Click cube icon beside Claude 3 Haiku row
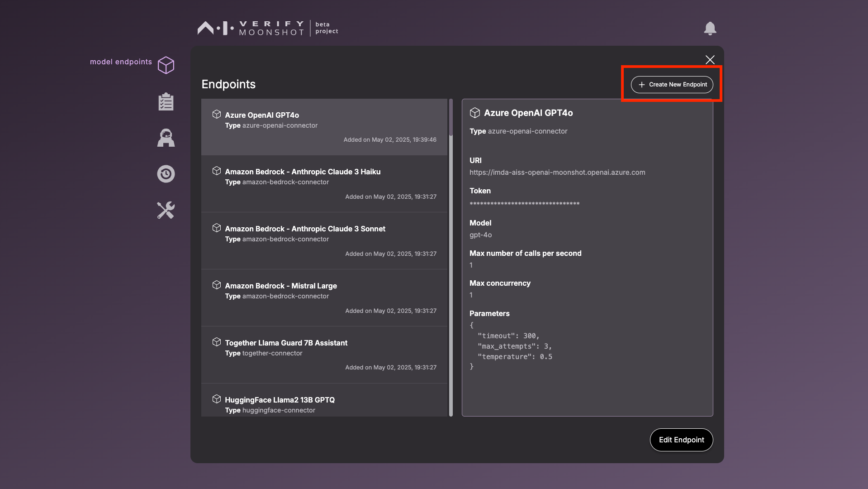This screenshot has height=489, width=868. pyautogui.click(x=217, y=171)
